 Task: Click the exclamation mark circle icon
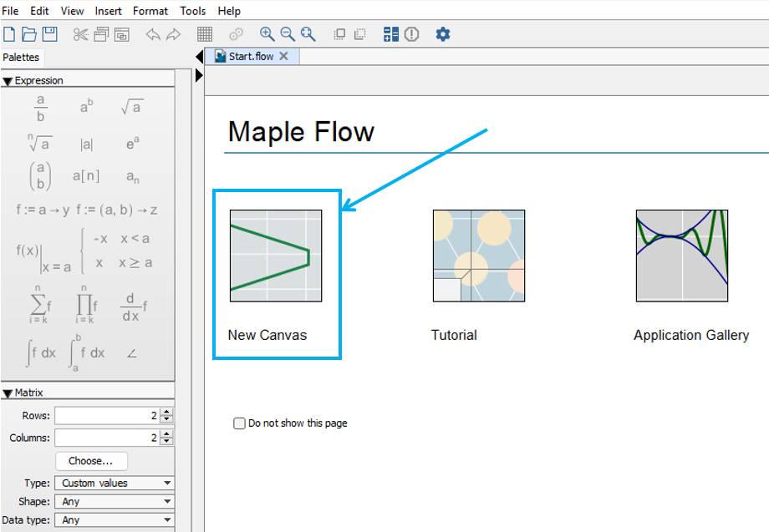(x=411, y=34)
